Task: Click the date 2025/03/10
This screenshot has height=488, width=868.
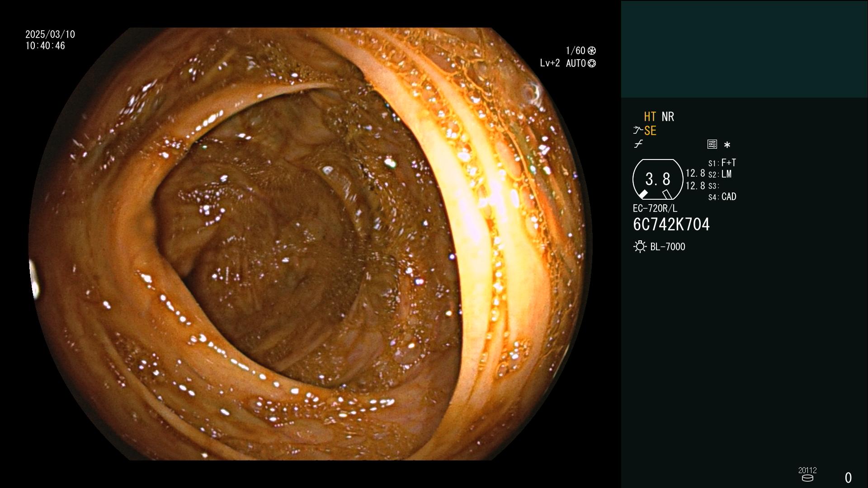Action: 50,34
